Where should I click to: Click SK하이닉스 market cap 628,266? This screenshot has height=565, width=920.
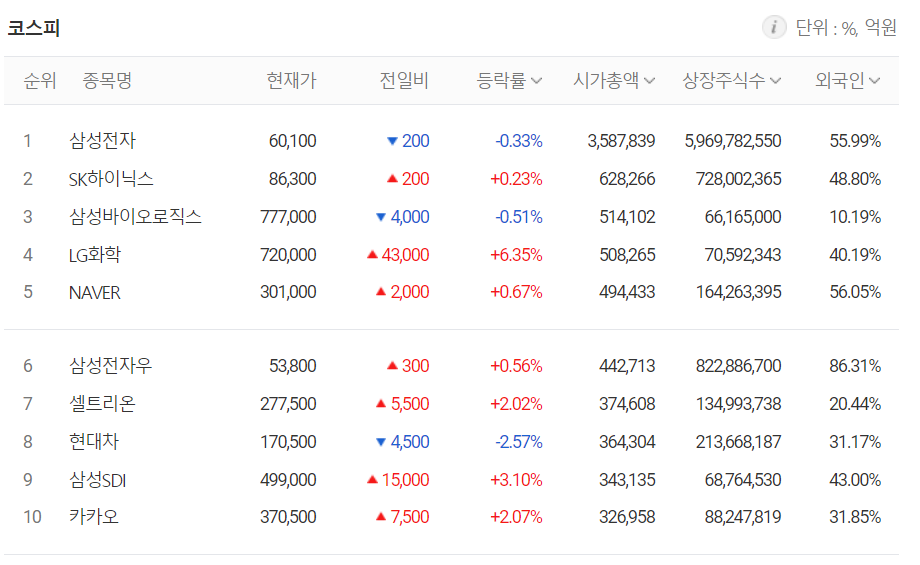(x=627, y=179)
